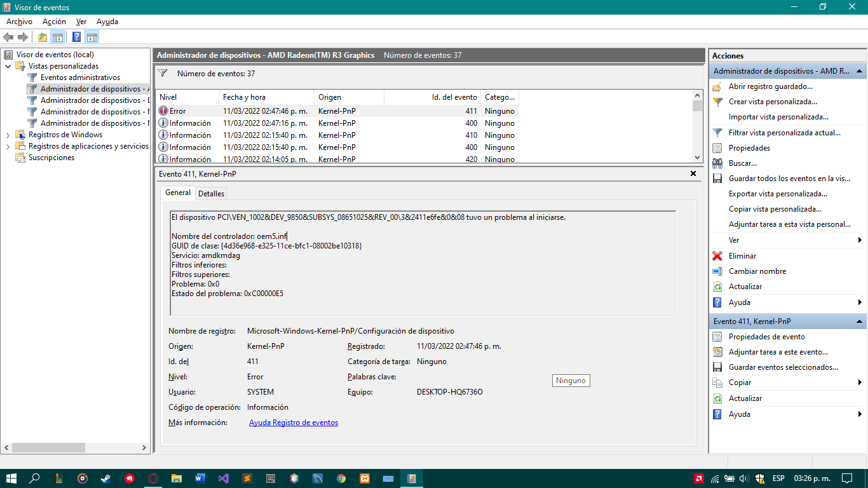Open XAMPP from the taskbar

[365, 478]
